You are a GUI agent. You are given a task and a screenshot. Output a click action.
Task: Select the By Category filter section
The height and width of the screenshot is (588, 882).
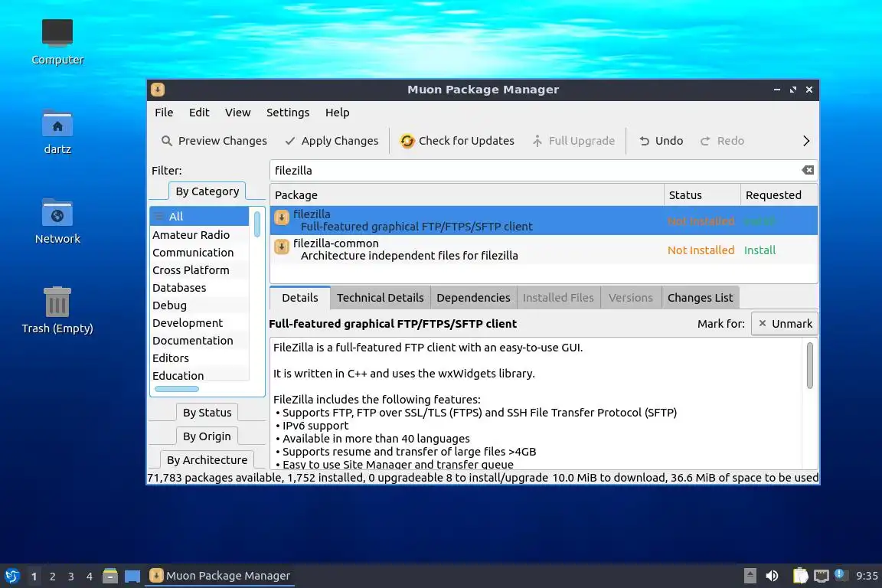[207, 191]
